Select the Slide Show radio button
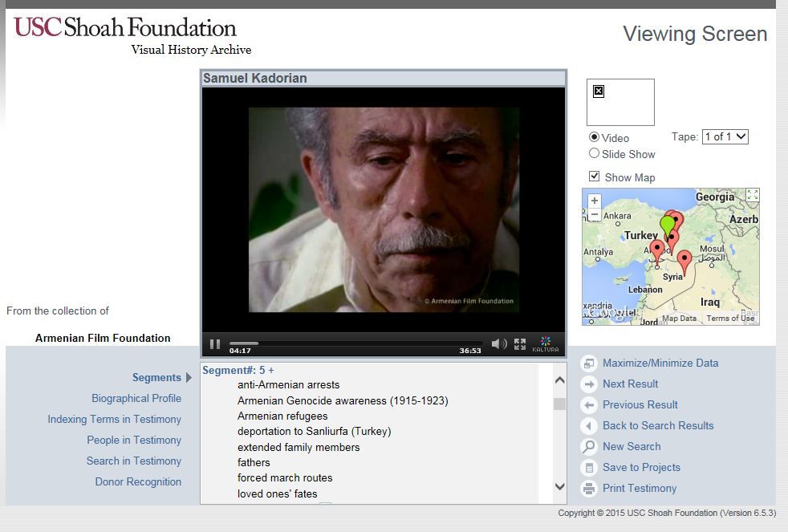The height and width of the screenshot is (532, 788). tap(594, 153)
